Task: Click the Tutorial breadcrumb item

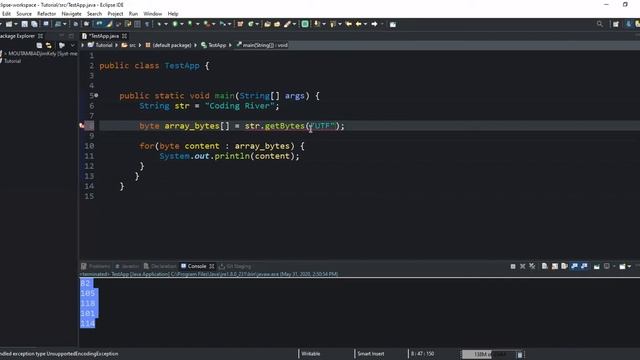Action: tap(100, 45)
